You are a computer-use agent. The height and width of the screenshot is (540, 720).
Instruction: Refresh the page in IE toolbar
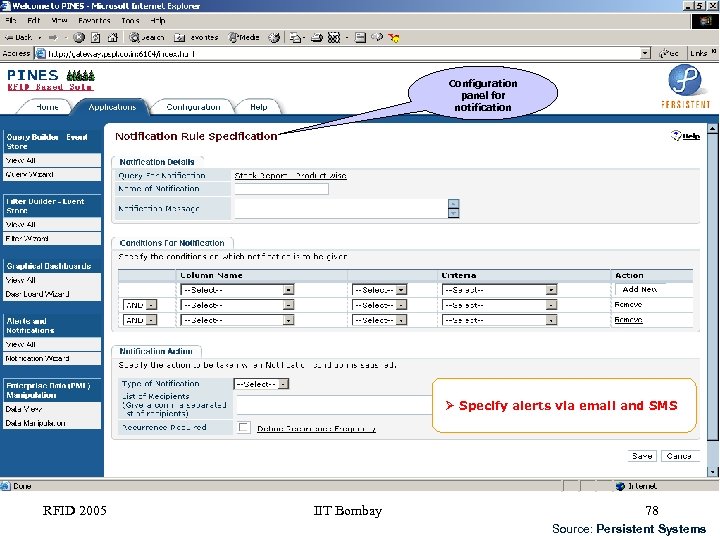click(x=96, y=37)
